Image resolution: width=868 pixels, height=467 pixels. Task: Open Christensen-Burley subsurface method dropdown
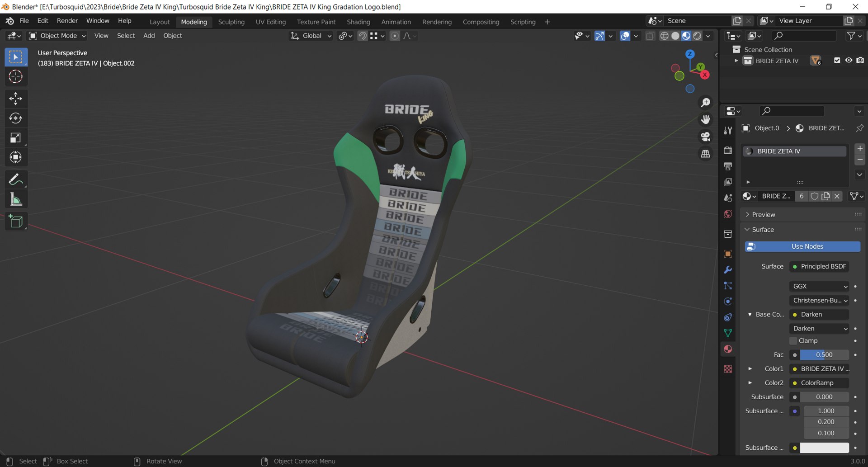819,300
